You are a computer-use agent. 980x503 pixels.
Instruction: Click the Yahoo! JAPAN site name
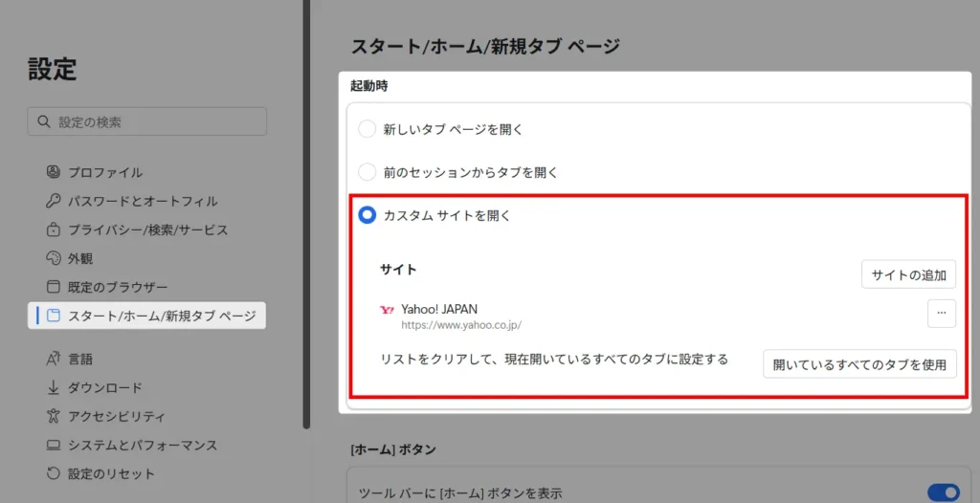pyautogui.click(x=439, y=309)
